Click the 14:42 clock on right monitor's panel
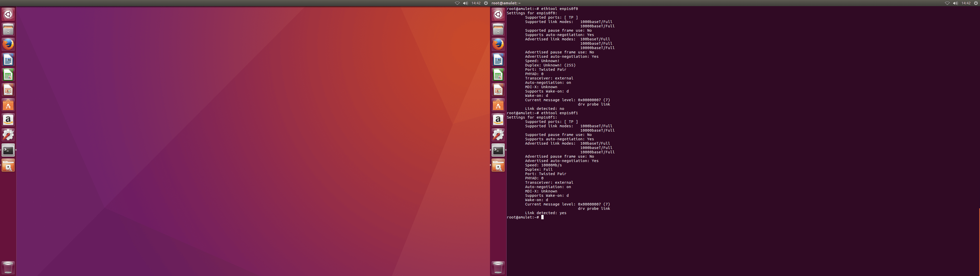The height and width of the screenshot is (276, 980). (x=966, y=3)
